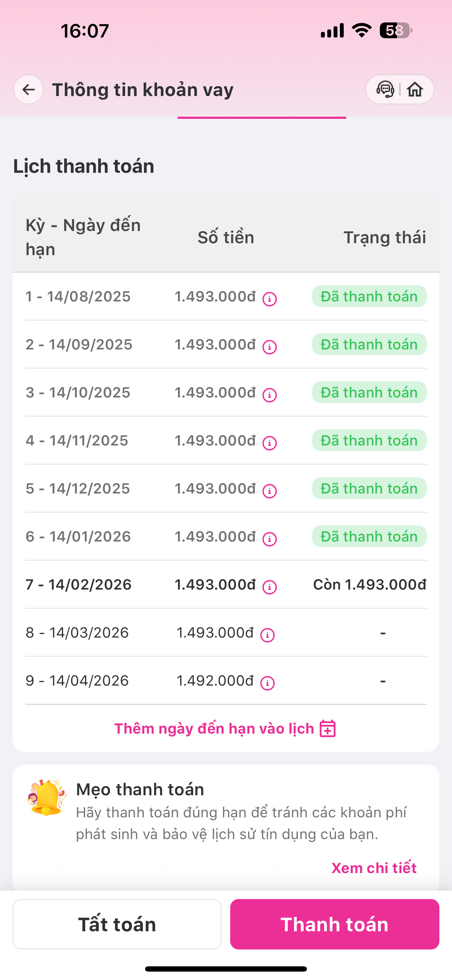Tap the 'Đã thanh toán' badge for installment 1
The width and height of the screenshot is (452, 980).
coord(369,297)
